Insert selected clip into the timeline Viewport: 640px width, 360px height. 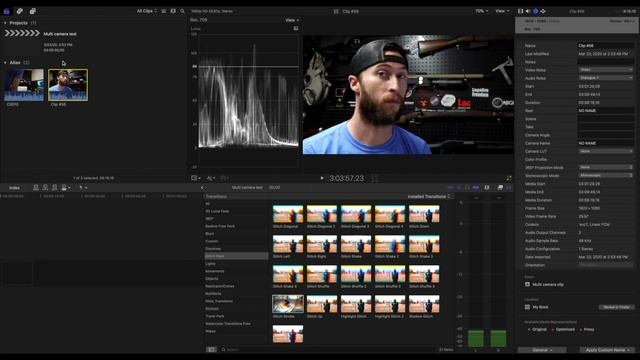click(x=45, y=187)
